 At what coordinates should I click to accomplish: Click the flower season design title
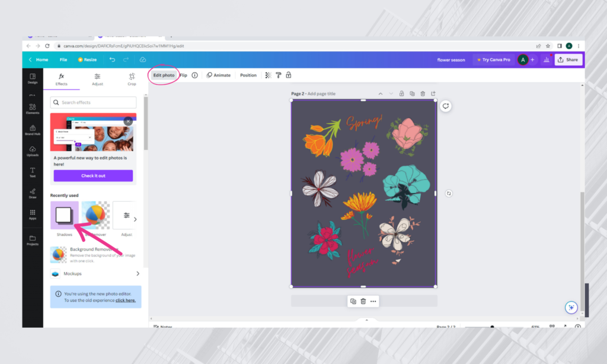[x=451, y=60]
